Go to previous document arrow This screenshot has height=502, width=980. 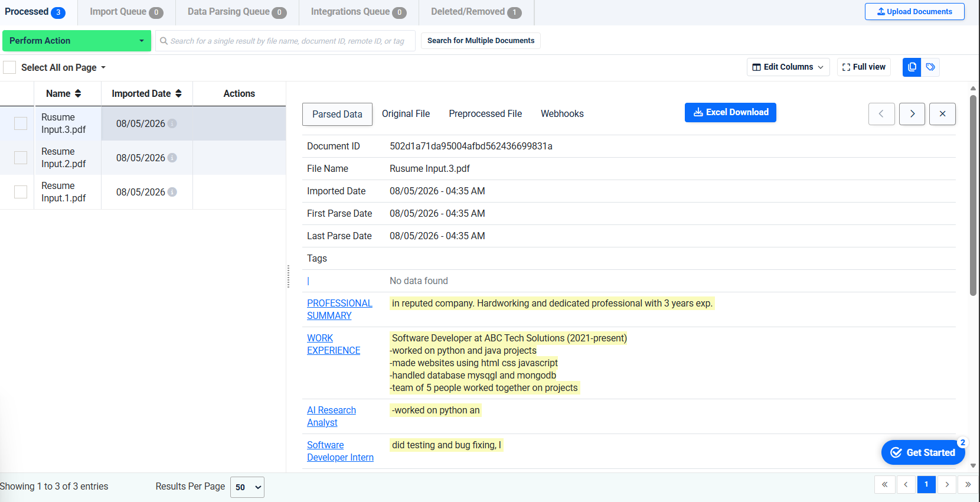[881, 114]
